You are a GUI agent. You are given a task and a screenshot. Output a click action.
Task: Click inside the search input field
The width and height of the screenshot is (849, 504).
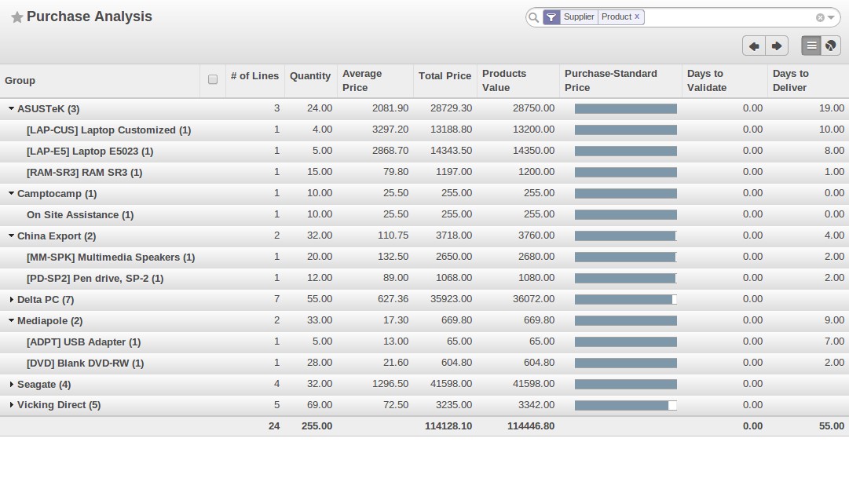[x=728, y=17]
